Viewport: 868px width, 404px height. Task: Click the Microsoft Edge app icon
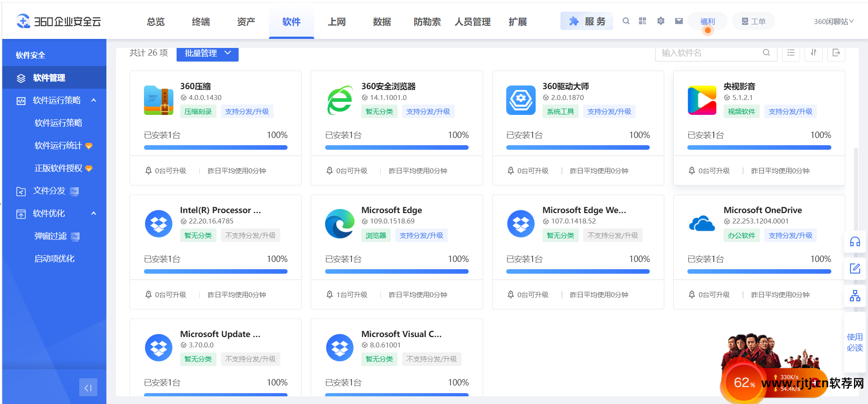340,224
